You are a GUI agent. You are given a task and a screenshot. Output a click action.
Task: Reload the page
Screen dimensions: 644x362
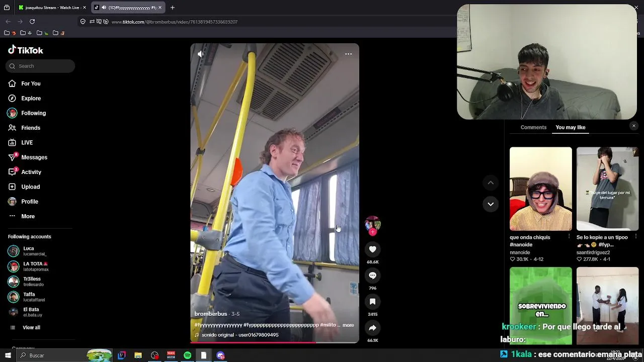click(x=32, y=22)
